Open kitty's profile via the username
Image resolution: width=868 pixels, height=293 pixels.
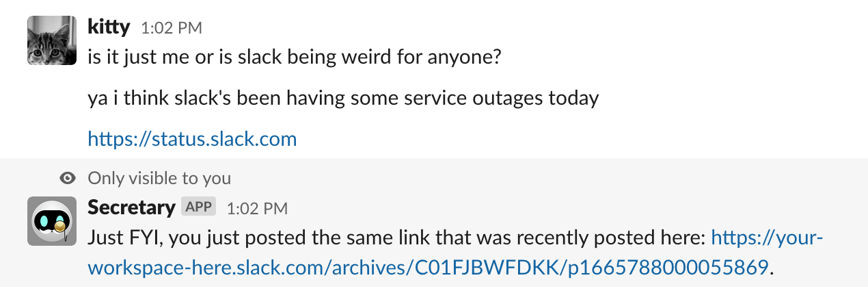(109, 27)
